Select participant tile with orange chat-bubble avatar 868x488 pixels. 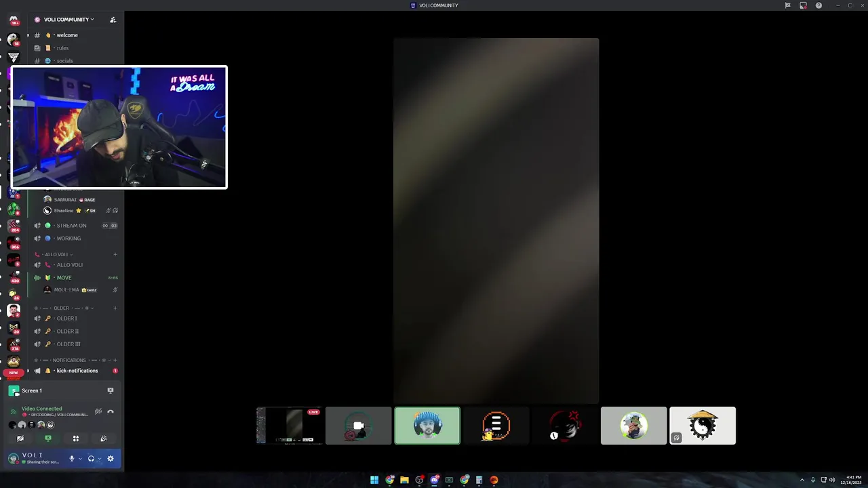coord(496,426)
